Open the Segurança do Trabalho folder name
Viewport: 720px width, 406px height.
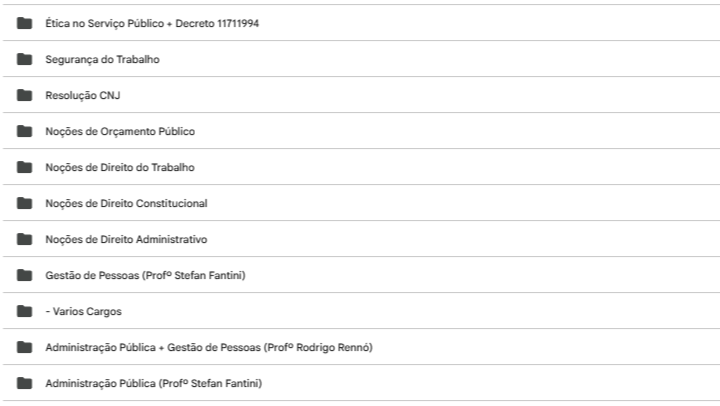[102, 59]
